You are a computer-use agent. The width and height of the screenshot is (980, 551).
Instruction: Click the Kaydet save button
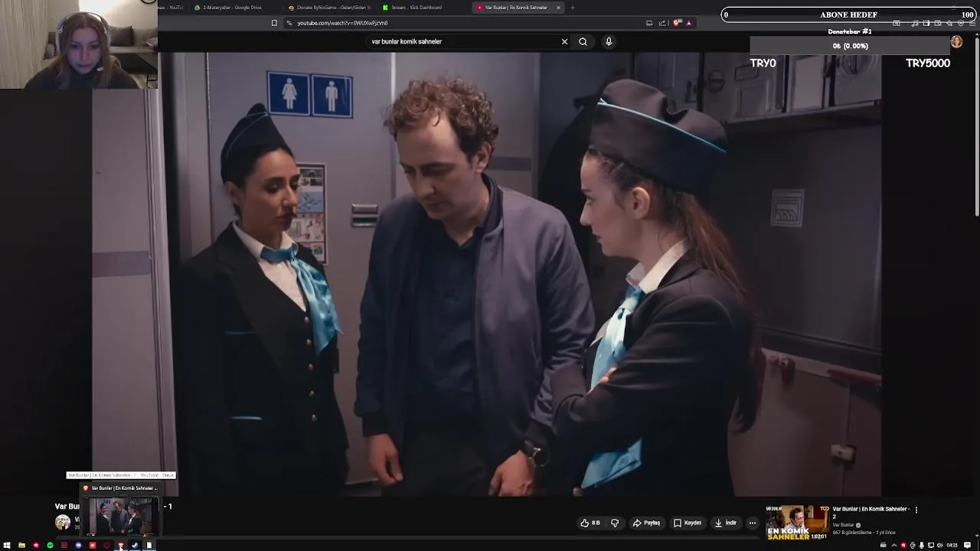click(x=688, y=523)
